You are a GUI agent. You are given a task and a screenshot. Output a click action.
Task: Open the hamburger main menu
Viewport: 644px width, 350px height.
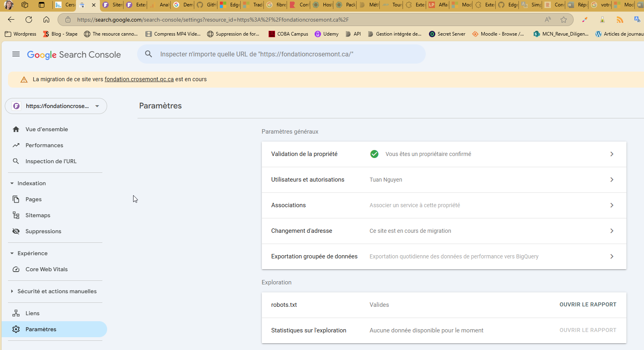(x=16, y=54)
